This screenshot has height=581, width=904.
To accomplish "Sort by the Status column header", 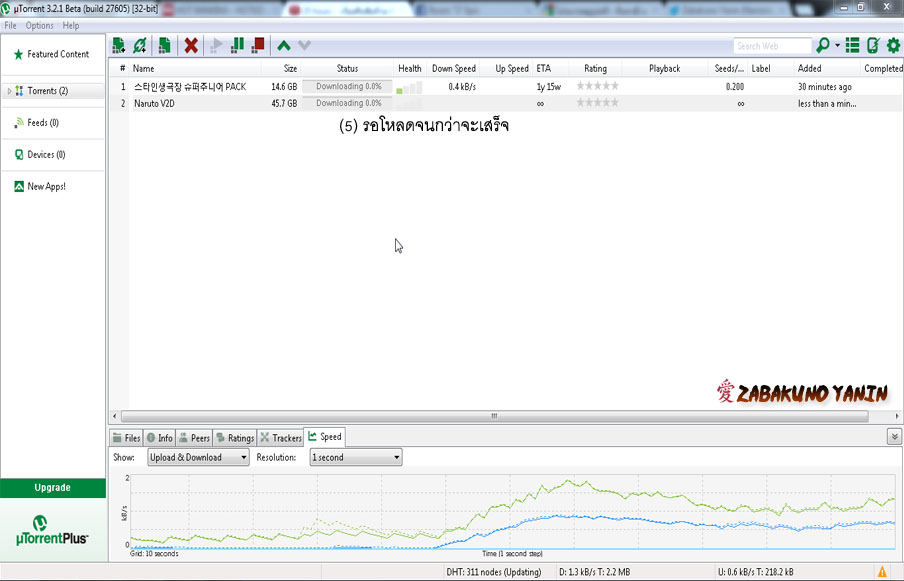I will tap(347, 68).
